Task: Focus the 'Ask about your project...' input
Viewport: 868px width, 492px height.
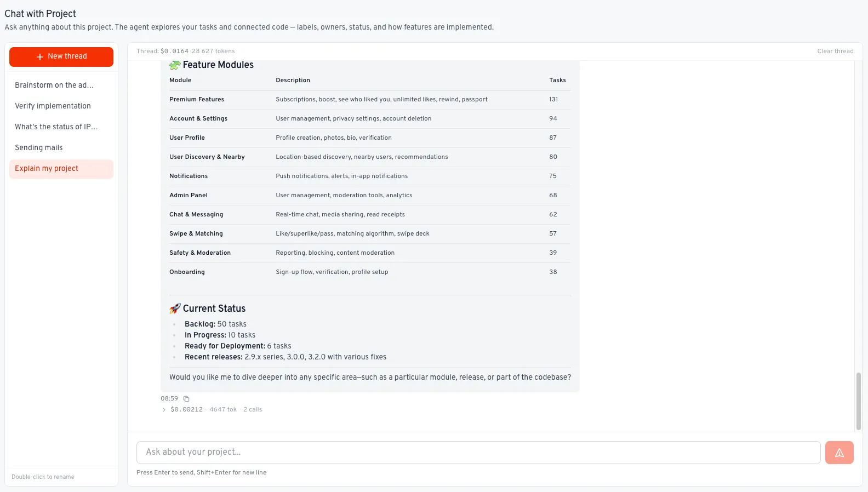Action: [x=478, y=453]
